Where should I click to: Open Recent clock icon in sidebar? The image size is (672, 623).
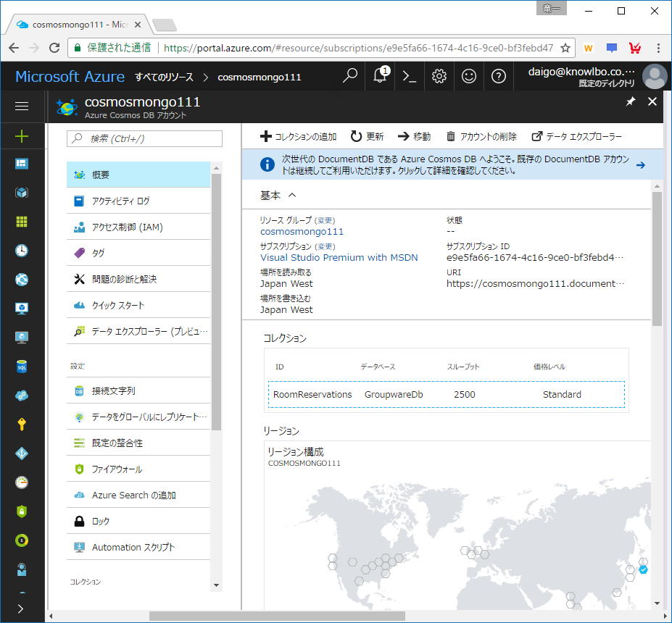(22, 251)
